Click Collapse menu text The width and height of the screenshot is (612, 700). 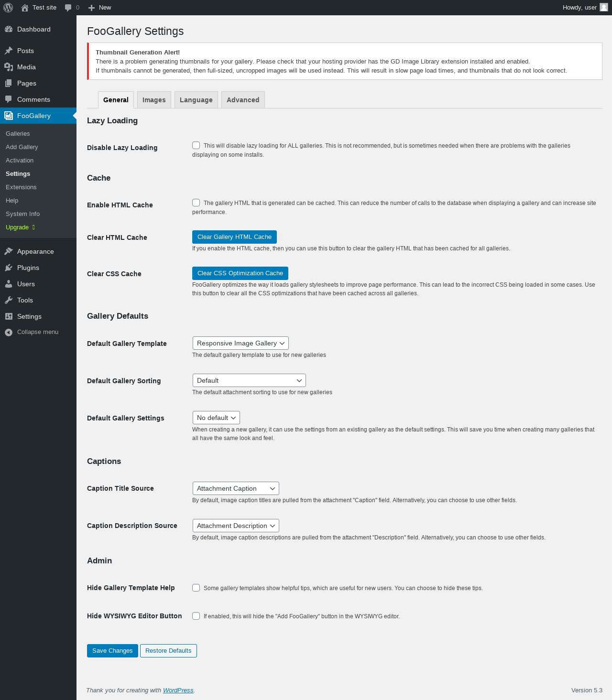point(38,332)
